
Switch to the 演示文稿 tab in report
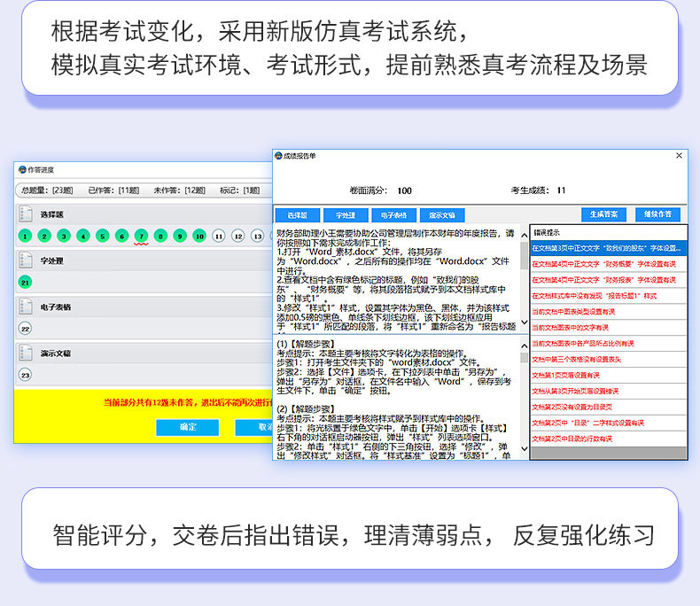[x=442, y=215]
